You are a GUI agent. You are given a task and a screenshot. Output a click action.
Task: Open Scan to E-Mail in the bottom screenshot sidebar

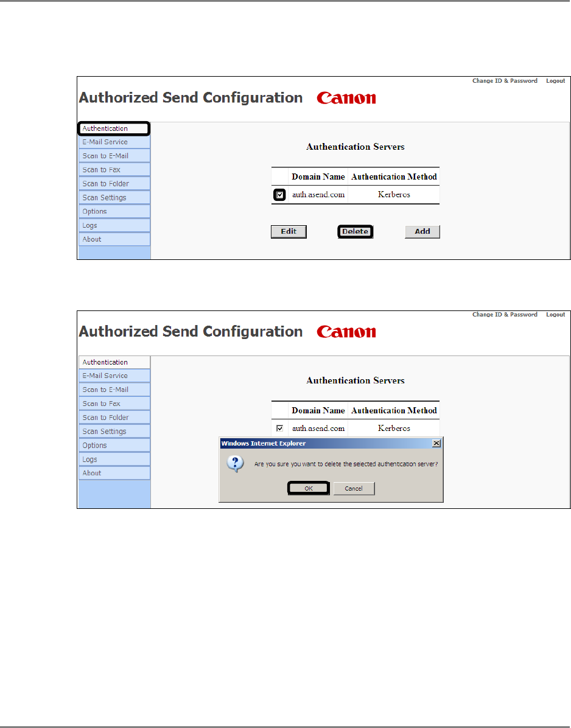114,390
